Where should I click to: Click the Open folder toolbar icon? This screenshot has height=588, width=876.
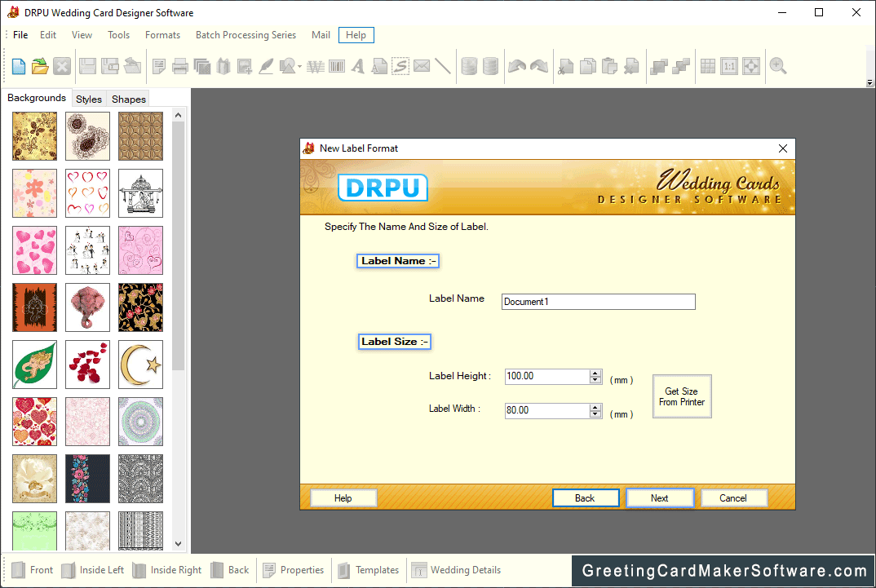click(x=40, y=66)
